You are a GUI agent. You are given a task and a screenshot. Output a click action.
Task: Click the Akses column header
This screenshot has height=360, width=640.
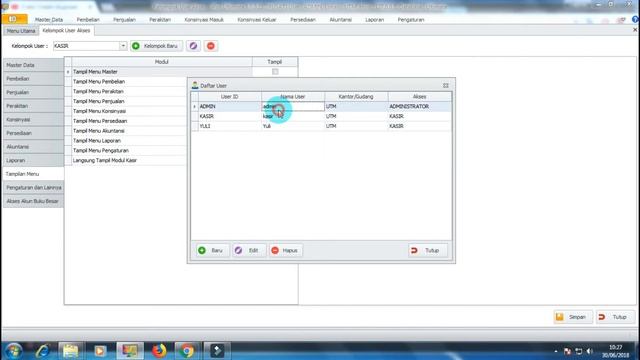420,97
